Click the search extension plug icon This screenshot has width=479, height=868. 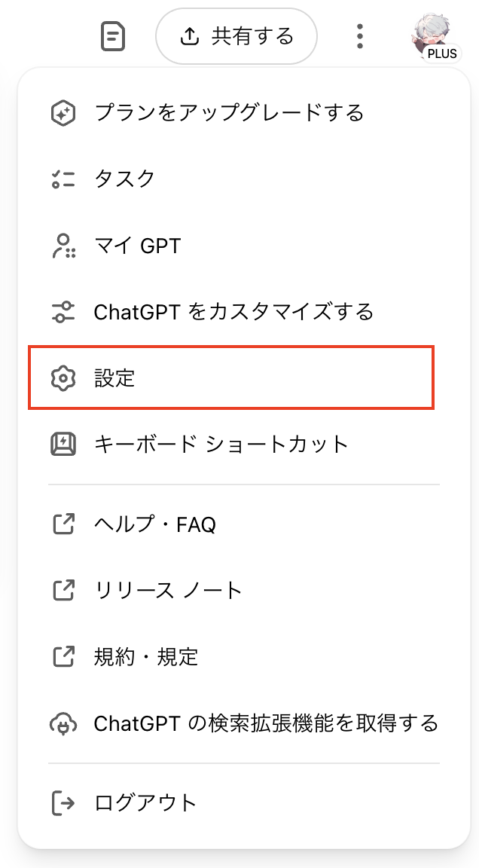tap(63, 724)
